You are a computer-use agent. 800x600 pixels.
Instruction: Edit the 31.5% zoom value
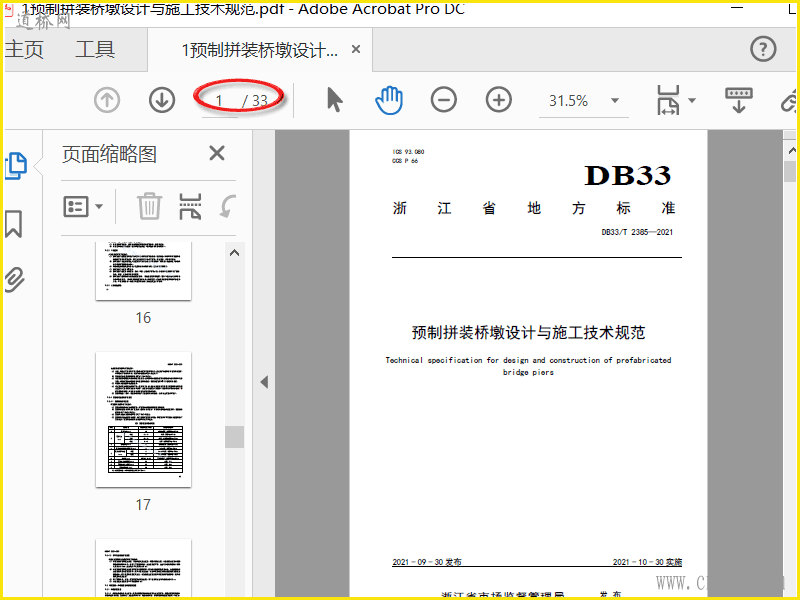click(x=569, y=101)
